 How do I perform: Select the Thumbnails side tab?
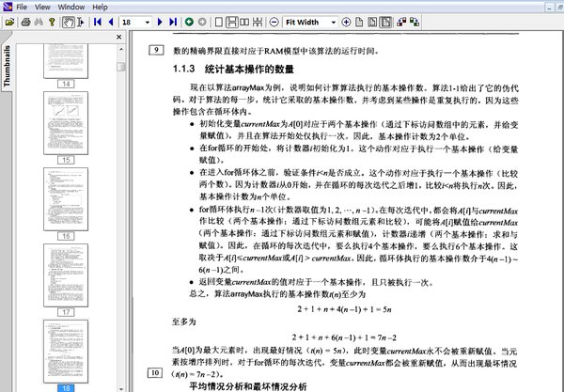(7, 66)
